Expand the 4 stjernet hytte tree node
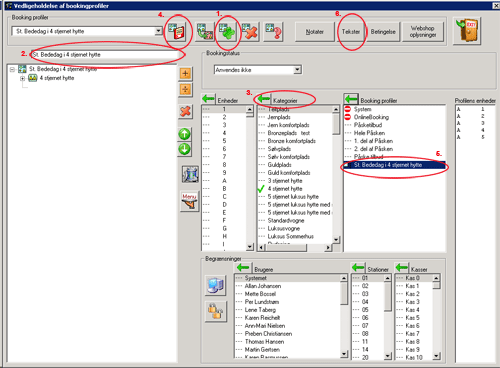The image size is (500, 368). 22,78
